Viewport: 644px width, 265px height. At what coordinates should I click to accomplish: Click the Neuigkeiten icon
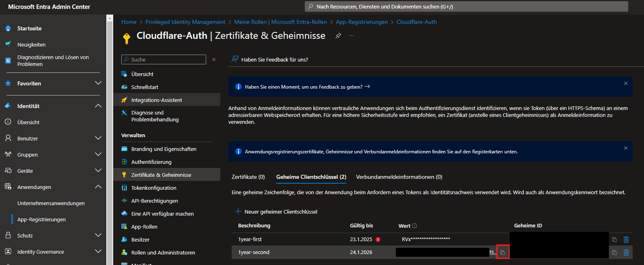[8, 44]
